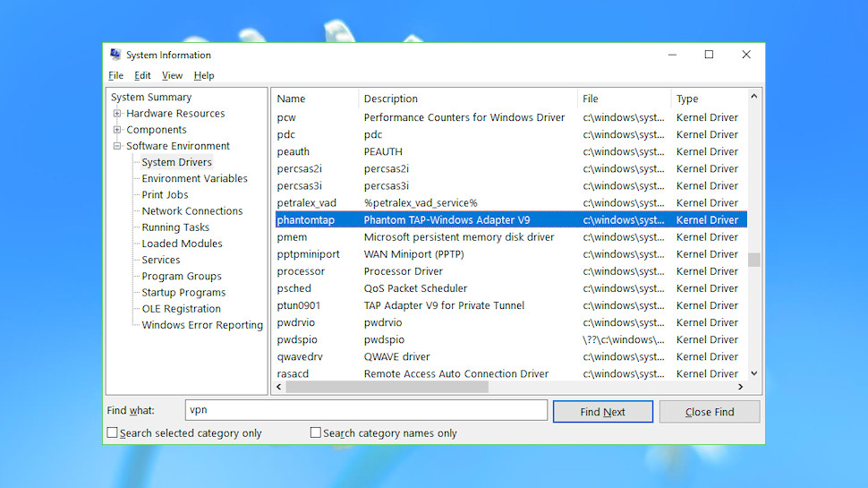Click the Find Next button
Screen dimensions: 868x488
click(603, 412)
